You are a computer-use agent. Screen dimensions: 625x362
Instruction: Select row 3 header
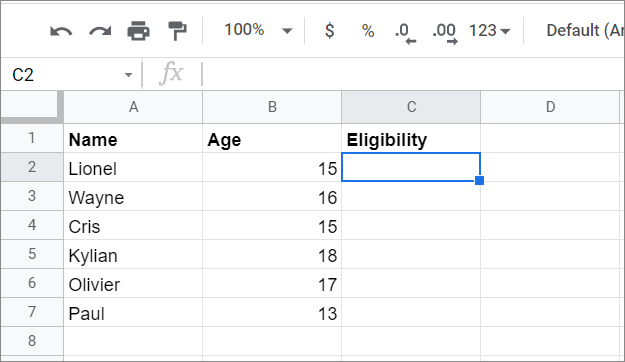[x=32, y=196]
